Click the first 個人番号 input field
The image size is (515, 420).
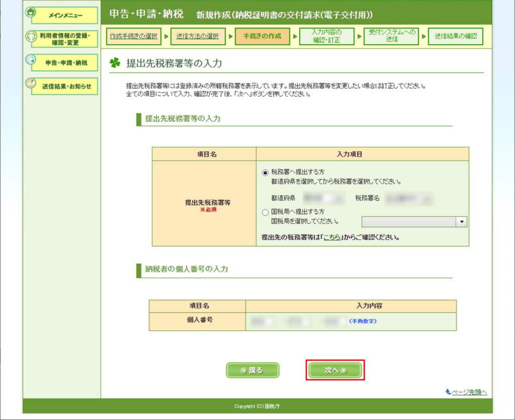263,321
